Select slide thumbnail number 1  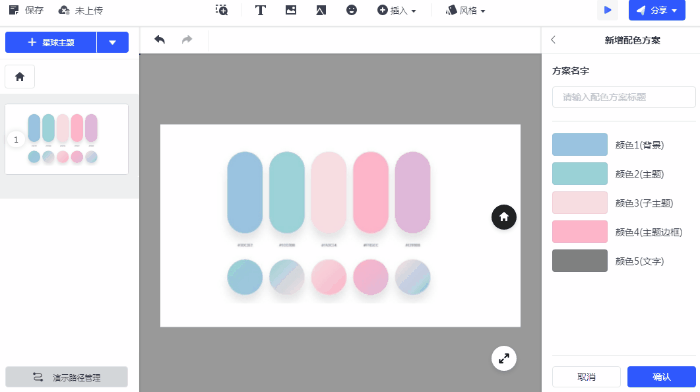(67, 139)
